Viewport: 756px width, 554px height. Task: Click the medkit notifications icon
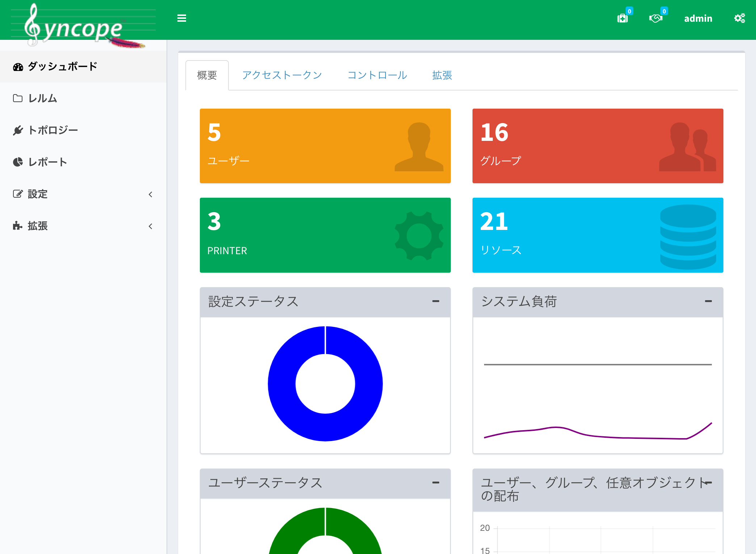622,18
